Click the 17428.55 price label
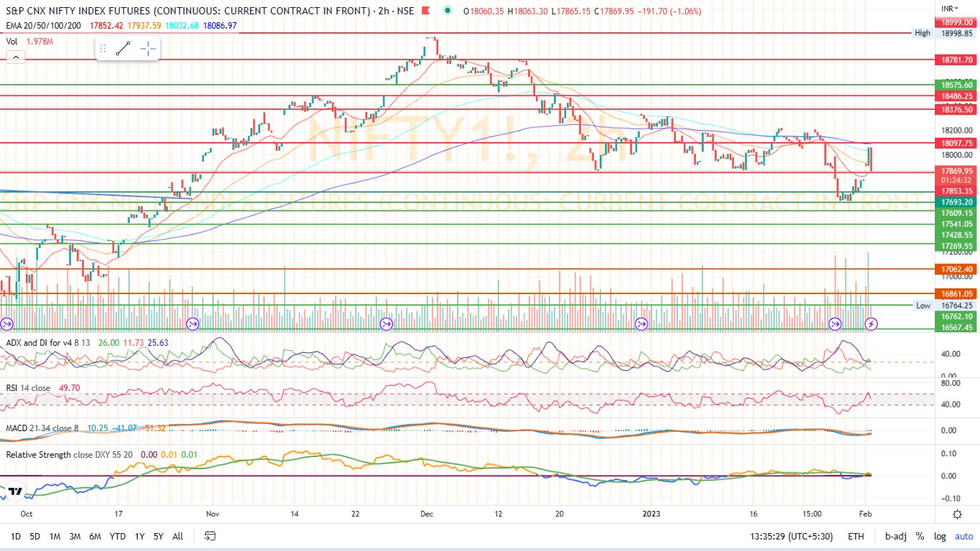This screenshot has height=551, width=980. coord(958,235)
